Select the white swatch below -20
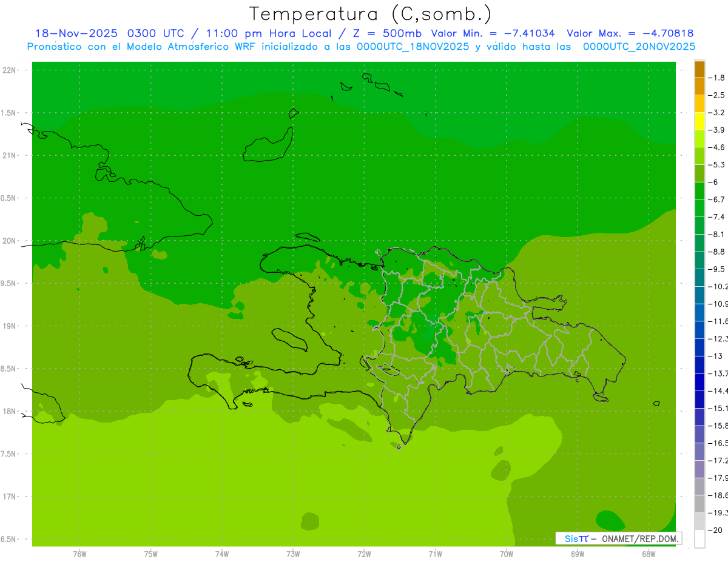Image resolution: width=728 pixels, height=562 pixels. [699, 539]
